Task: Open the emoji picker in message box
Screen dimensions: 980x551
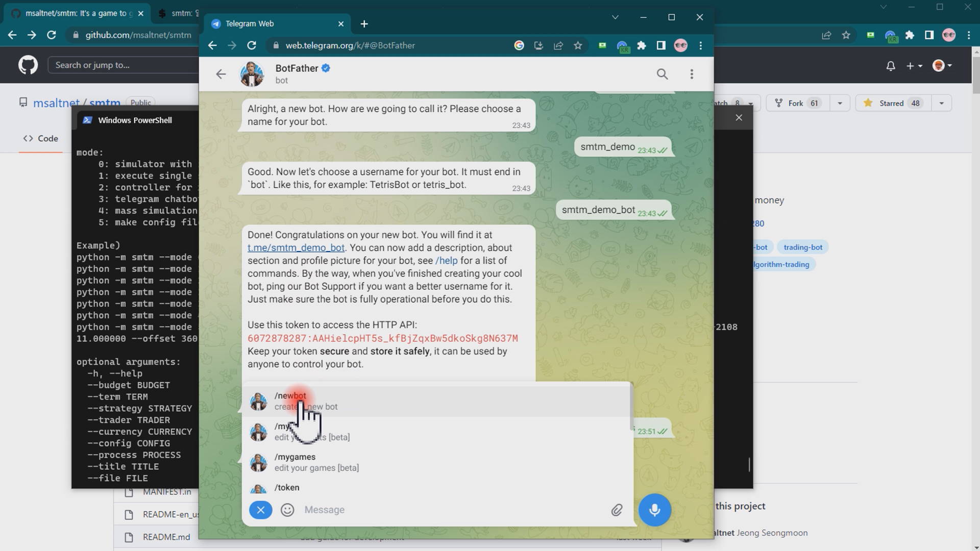Action: click(287, 510)
